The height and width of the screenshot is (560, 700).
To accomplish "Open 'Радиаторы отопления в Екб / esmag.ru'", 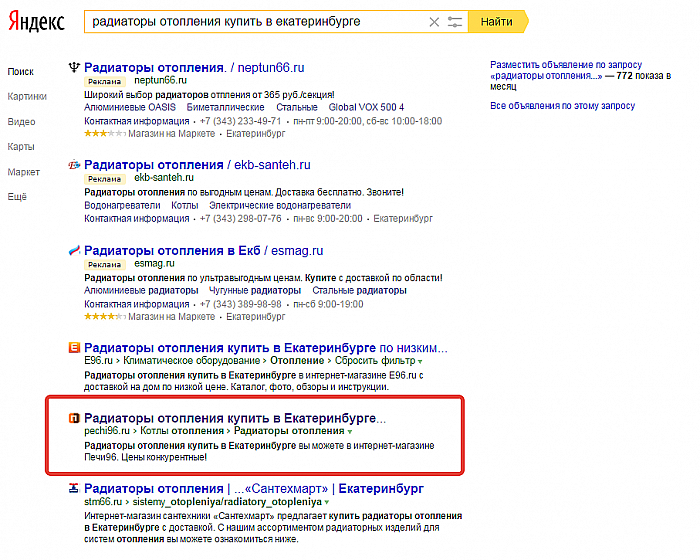I will (204, 251).
